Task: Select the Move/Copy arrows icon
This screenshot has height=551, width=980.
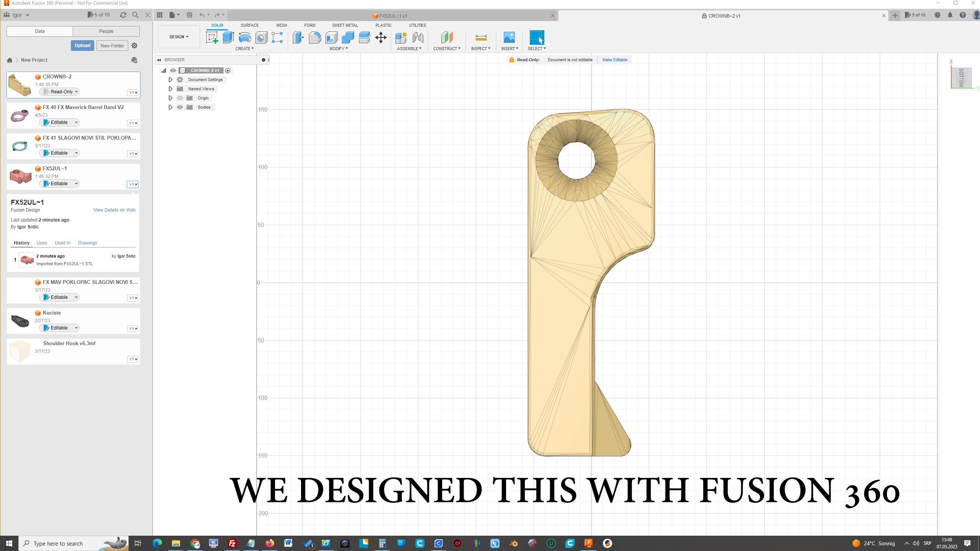Action: click(x=381, y=37)
